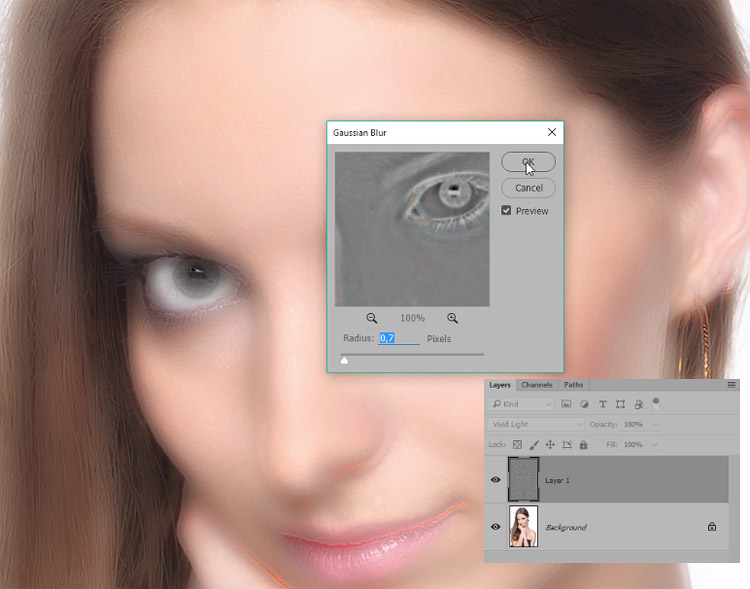This screenshot has width=750, height=589.
Task: Zoom out the blur preview
Action: pos(371,318)
